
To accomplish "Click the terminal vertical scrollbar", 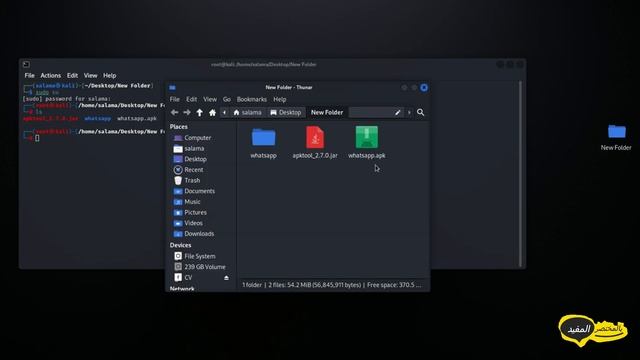I will point(520,174).
